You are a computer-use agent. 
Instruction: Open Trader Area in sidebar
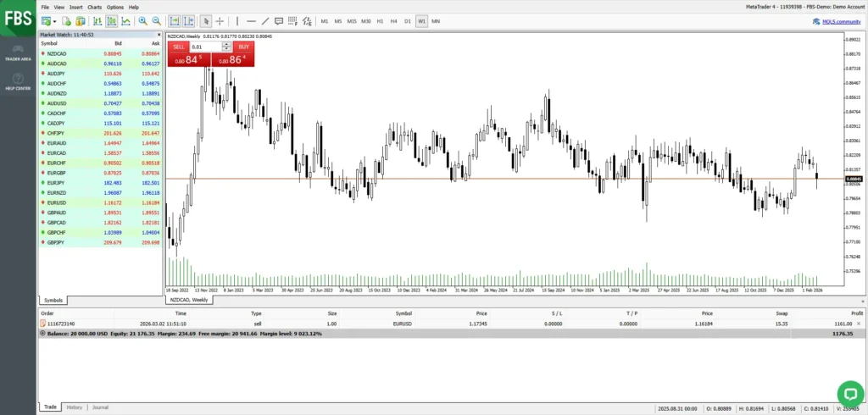[18, 53]
